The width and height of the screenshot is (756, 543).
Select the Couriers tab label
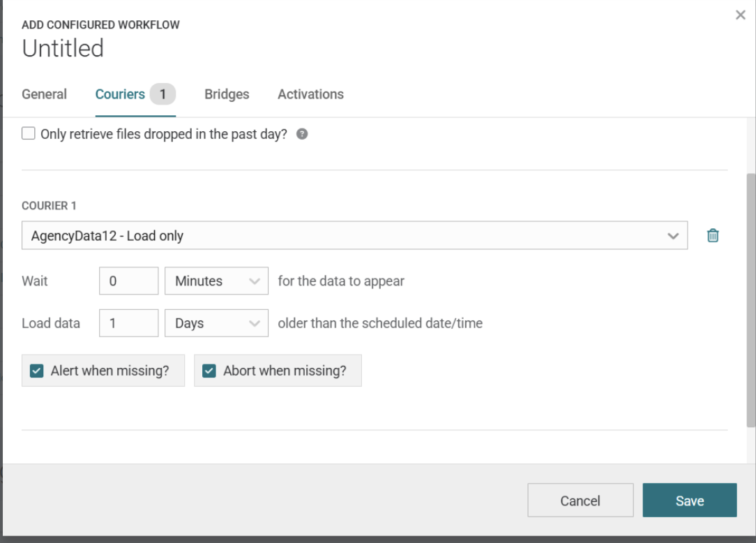click(120, 94)
